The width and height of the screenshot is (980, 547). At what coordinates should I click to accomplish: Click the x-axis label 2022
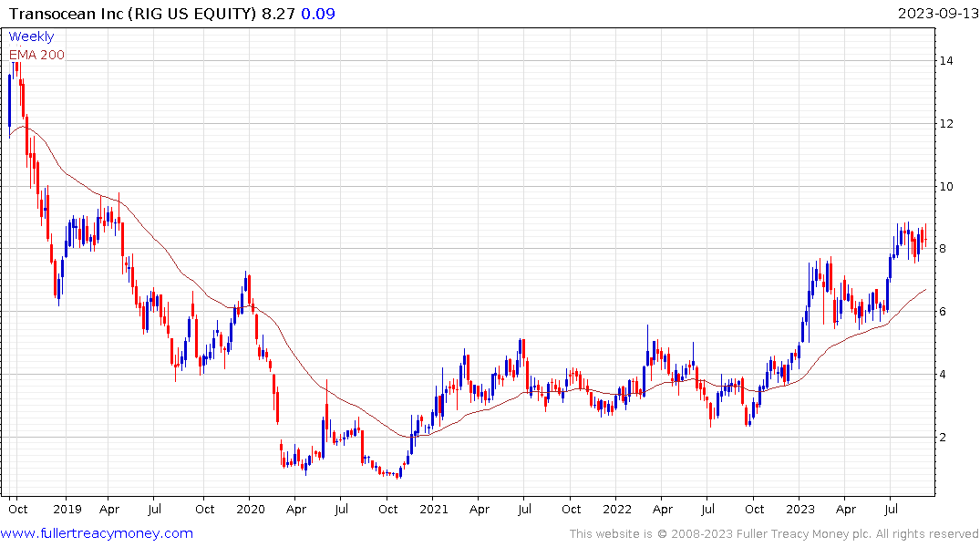coord(617,509)
